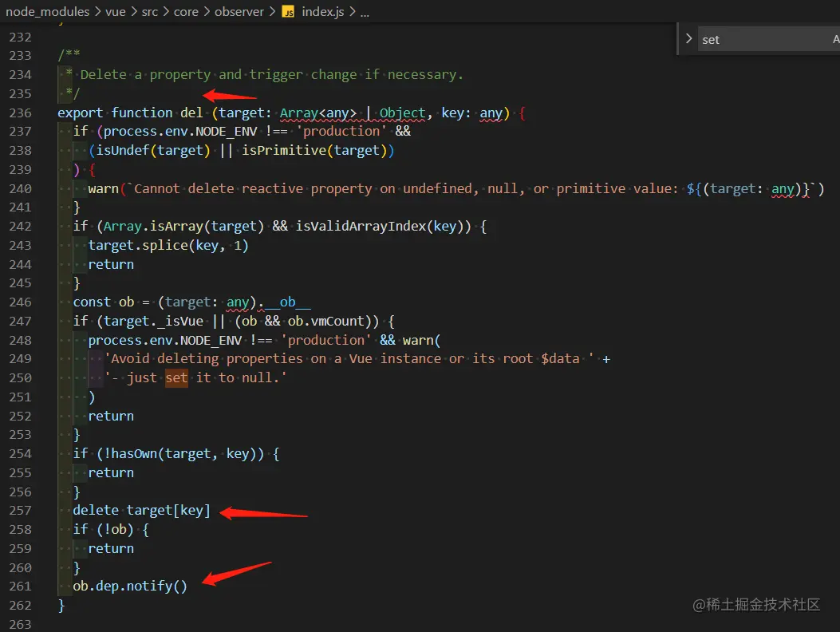Click the core breadcrumb segment
The width and height of the screenshot is (840, 632).
[186, 11]
